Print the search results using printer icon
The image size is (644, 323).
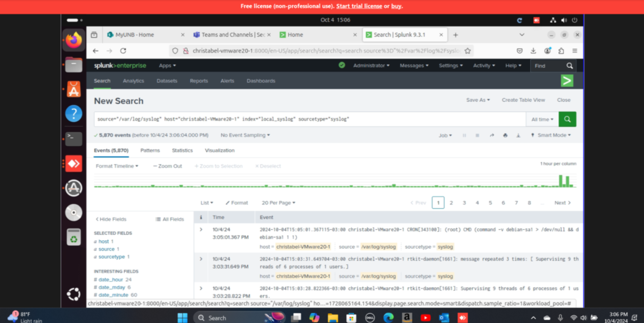coord(505,135)
